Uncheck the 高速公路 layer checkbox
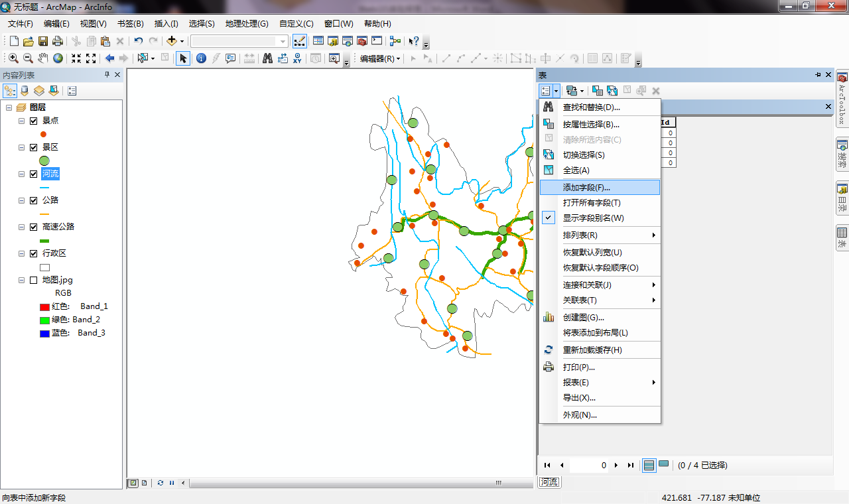Screen dimensions: 849x504 [x=34, y=227]
